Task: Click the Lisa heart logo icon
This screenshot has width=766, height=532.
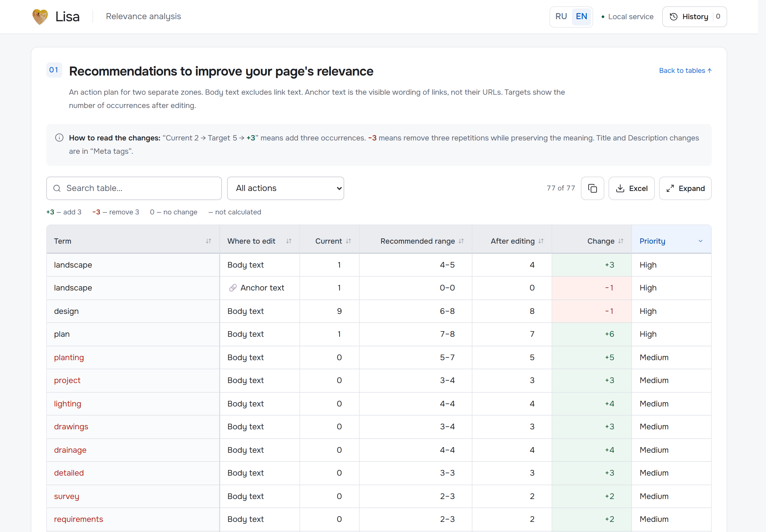Action: (x=40, y=17)
